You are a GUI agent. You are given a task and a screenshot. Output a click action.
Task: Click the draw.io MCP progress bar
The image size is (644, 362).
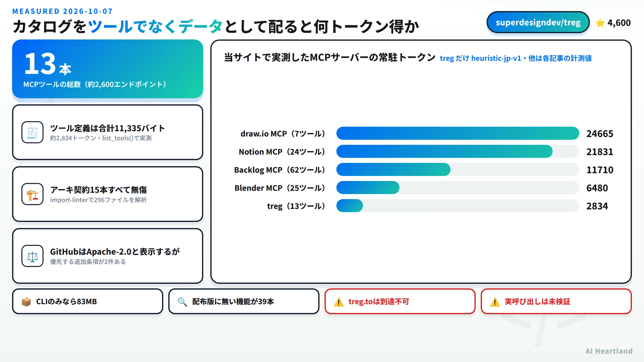pos(458,133)
